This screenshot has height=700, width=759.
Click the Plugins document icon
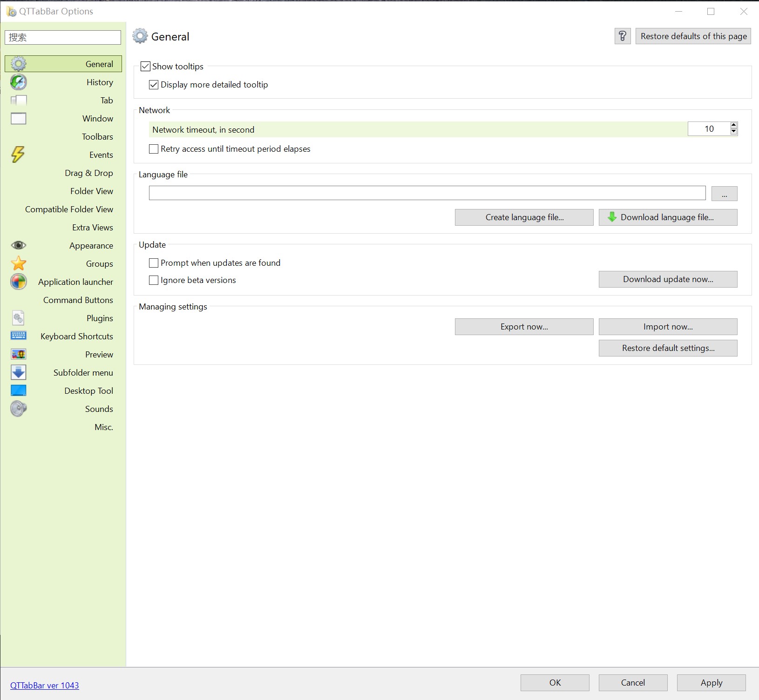pyautogui.click(x=18, y=318)
